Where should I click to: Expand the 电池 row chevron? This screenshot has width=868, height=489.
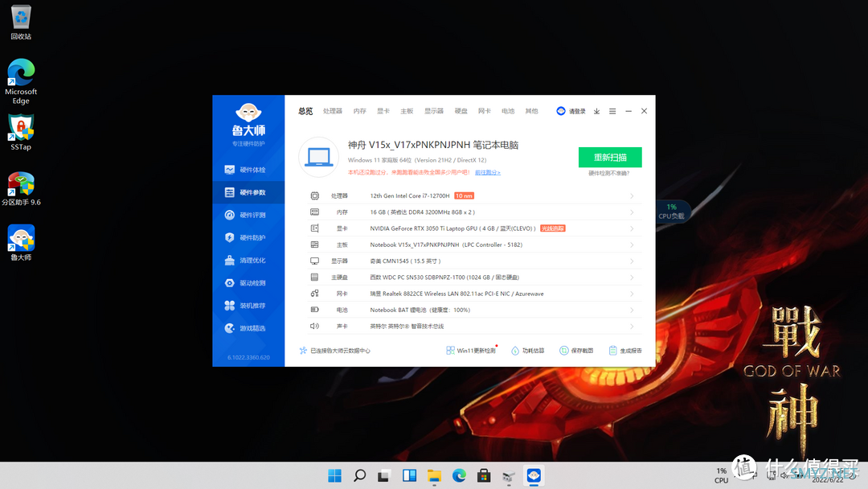click(x=631, y=310)
